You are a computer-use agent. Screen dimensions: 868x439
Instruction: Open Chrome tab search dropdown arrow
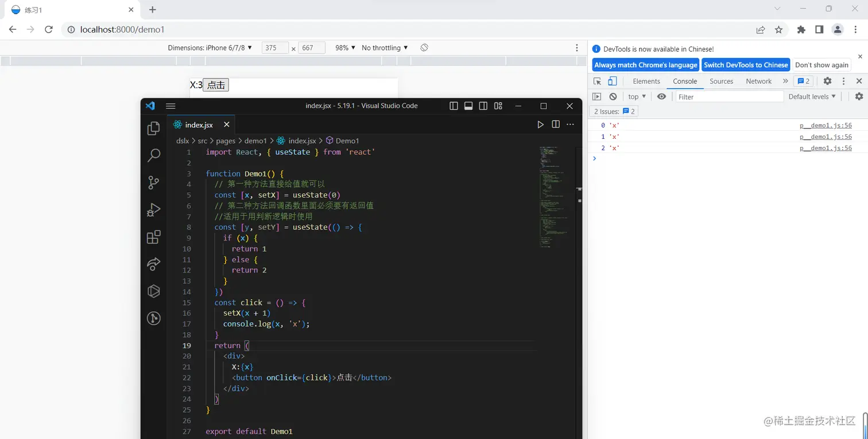[x=777, y=9]
